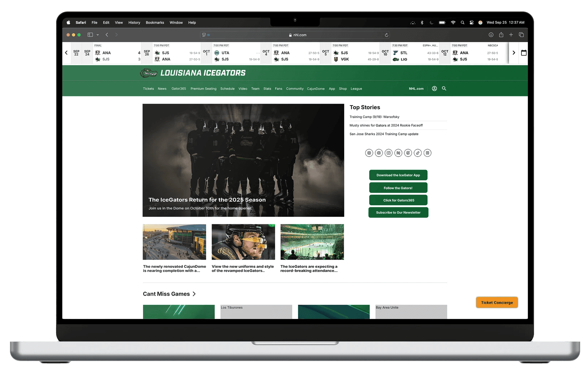
Task: Expand the sidebar dropdown chevron
Action: [97, 35]
